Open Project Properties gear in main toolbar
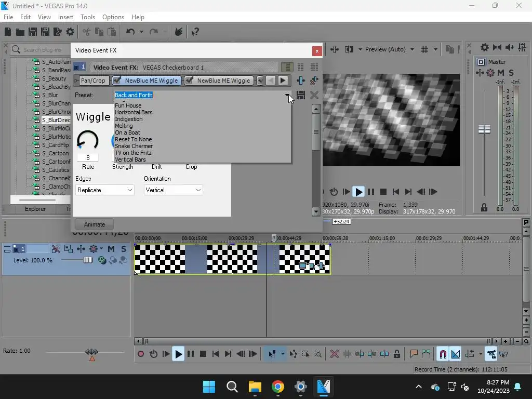The width and height of the screenshot is (532, 399). tap(70, 32)
